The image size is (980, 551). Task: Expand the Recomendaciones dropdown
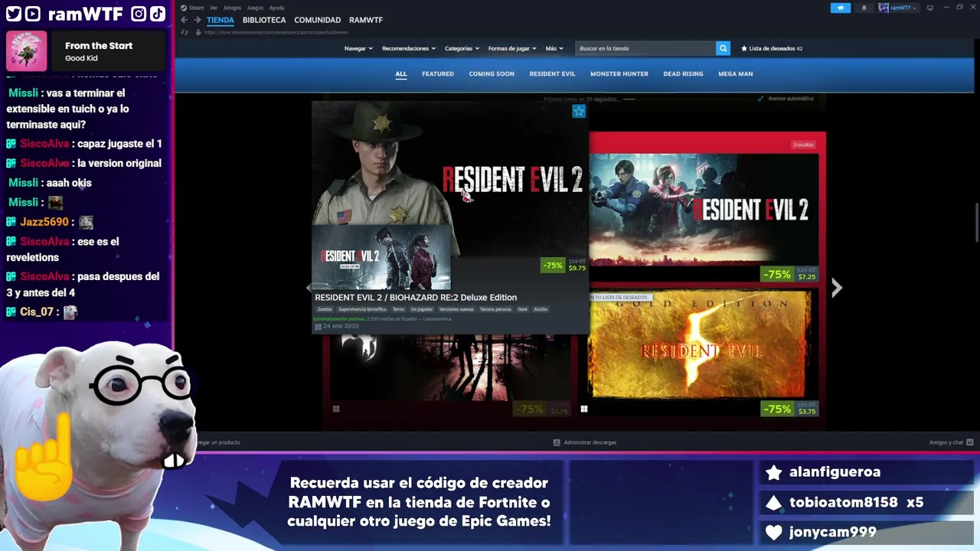pyautogui.click(x=409, y=48)
